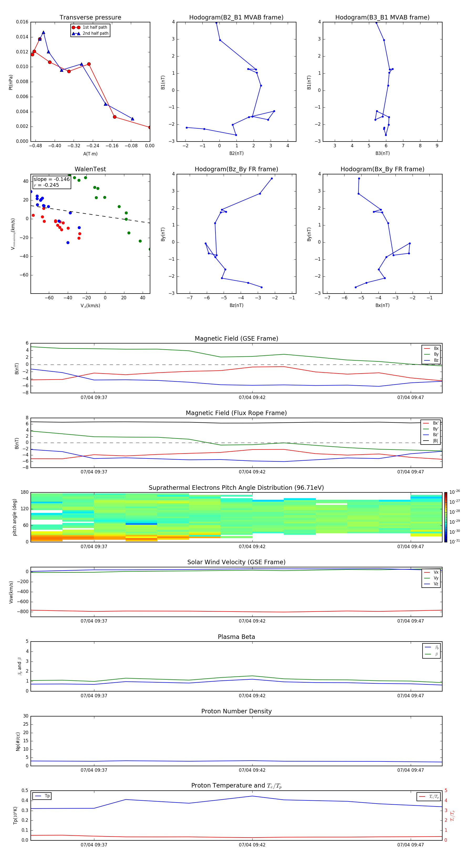Image resolution: width=473 pixels, height=868 pixels.
Task: Click the 'r = -0.245' annotation text
Action: 46,185
